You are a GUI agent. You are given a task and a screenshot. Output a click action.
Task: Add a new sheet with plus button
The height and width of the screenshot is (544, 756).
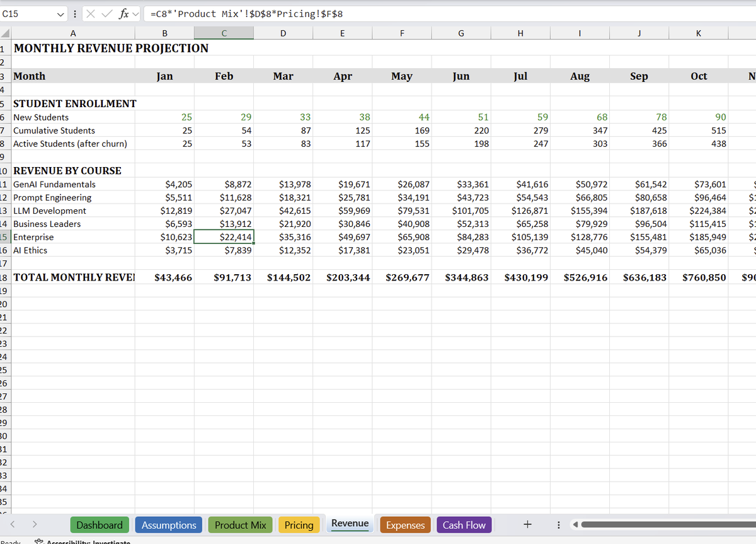[528, 524]
